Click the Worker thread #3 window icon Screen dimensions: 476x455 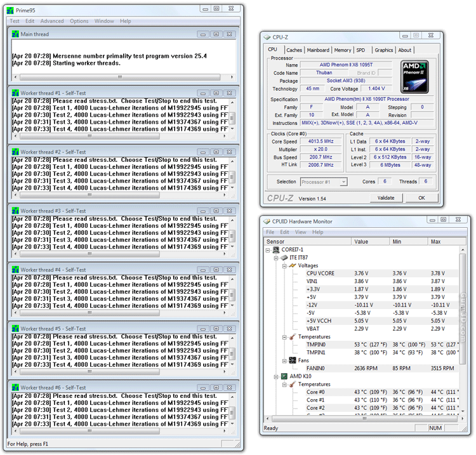click(15, 211)
